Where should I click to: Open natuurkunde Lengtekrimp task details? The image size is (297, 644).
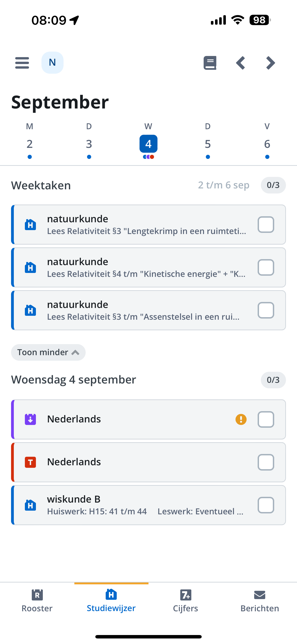coord(148,225)
